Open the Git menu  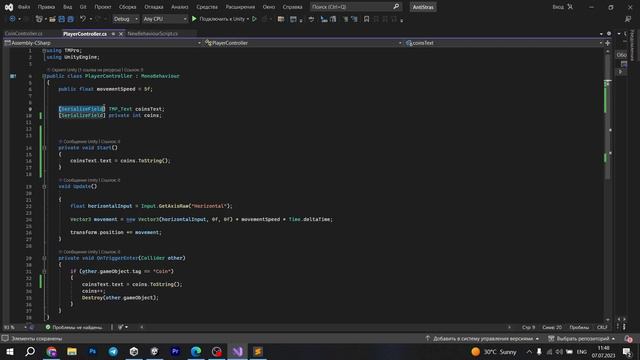(x=83, y=7)
